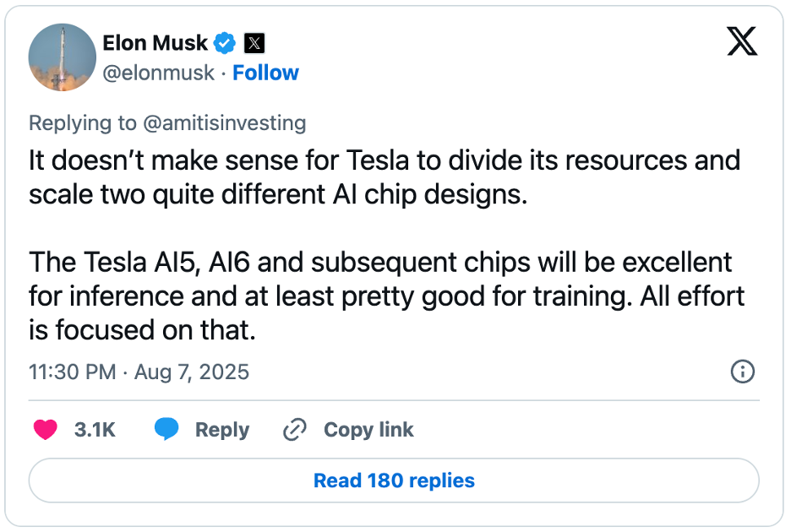Image resolution: width=791 pixels, height=532 pixels.
Task: Click the Copy link text
Action: tap(368, 430)
